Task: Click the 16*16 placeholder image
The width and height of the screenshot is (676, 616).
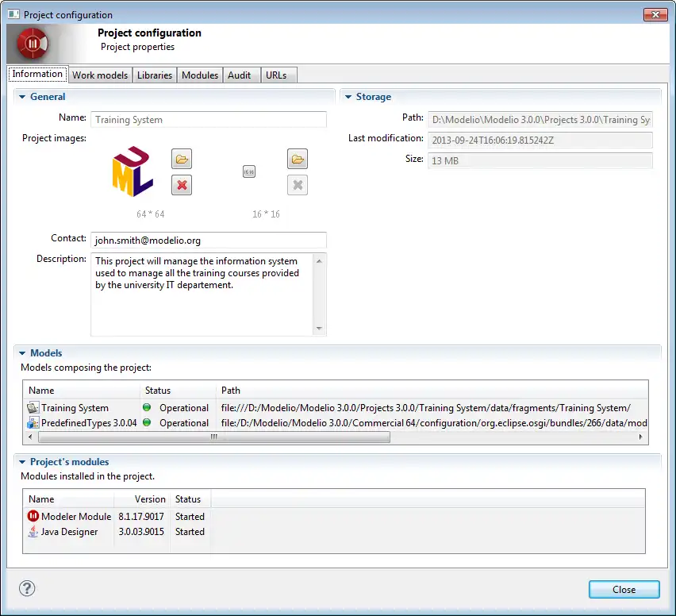Action: [x=249, y=171]
